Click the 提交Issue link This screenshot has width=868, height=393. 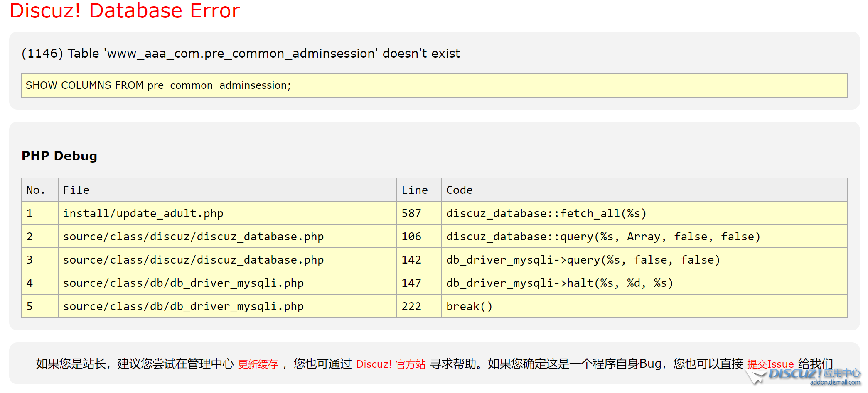[x=771, y=364]
